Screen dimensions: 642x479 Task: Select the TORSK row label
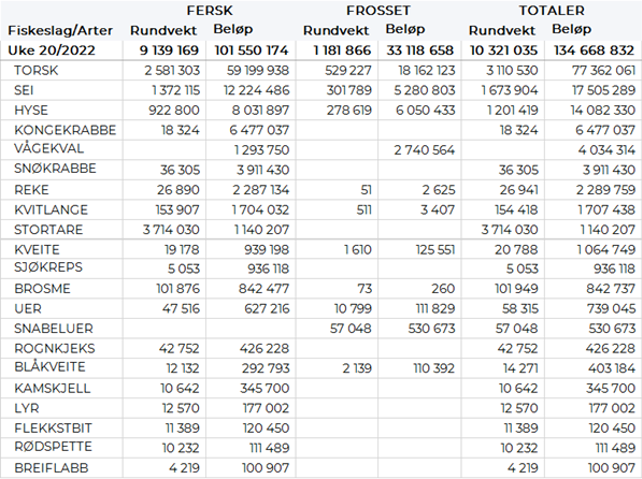tap(35, 71)
